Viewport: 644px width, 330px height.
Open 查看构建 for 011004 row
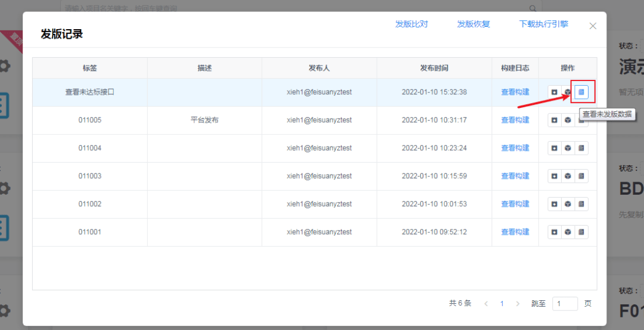pos(515,148)
